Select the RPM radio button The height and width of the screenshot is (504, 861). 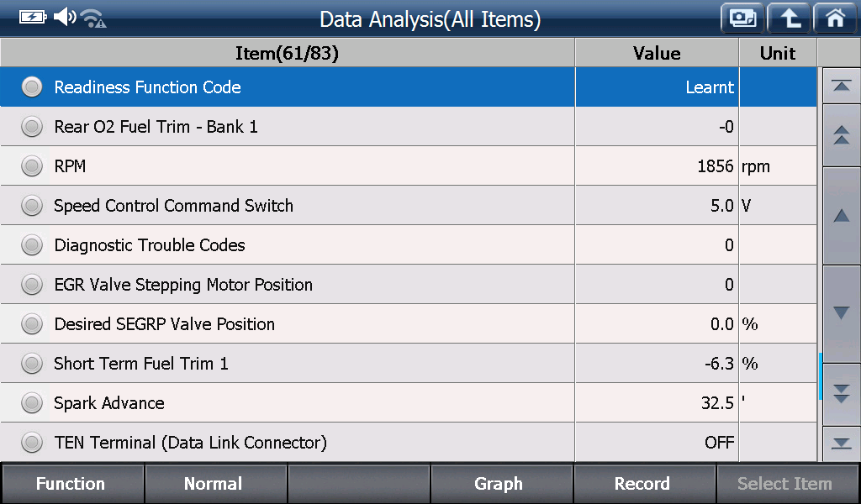click(x=32, y=165)
